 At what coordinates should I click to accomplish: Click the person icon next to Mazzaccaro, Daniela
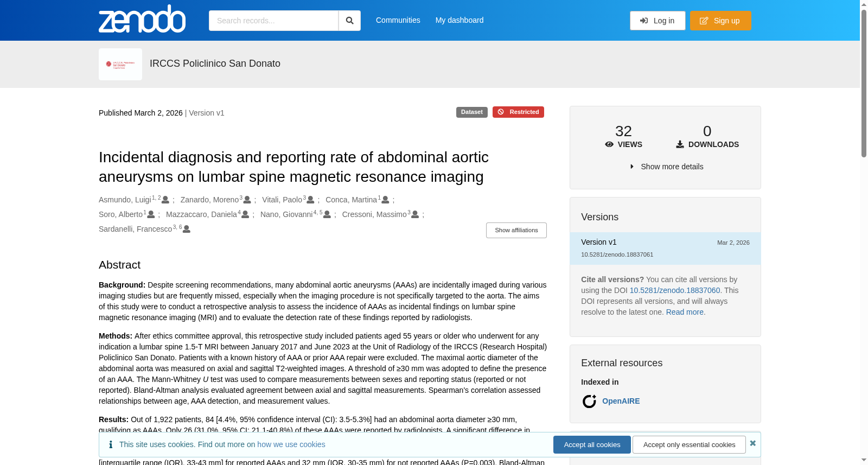pos(245,215)
